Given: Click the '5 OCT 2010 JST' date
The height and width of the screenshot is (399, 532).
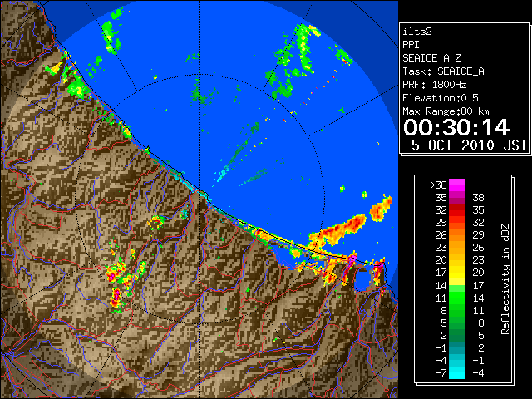Looking at the screenshot, I should click(x=469, y=145).
